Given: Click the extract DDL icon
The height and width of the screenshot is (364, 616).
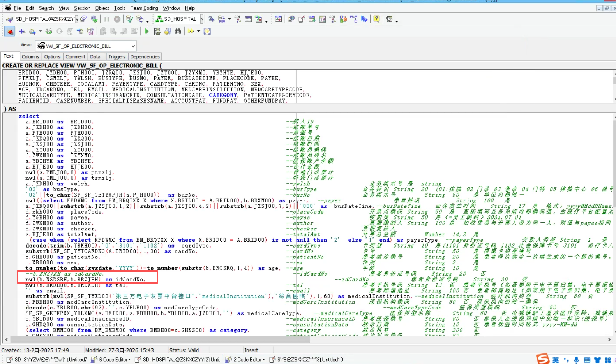Looking at the screenshot, I should tap(91, 31).
